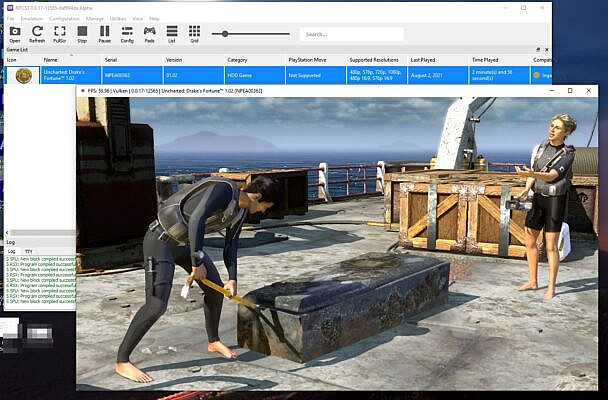Image resolution: width=608 pixels, height=400 pixels.
Task: Click the Log panel title
Action: pos(10,242)
